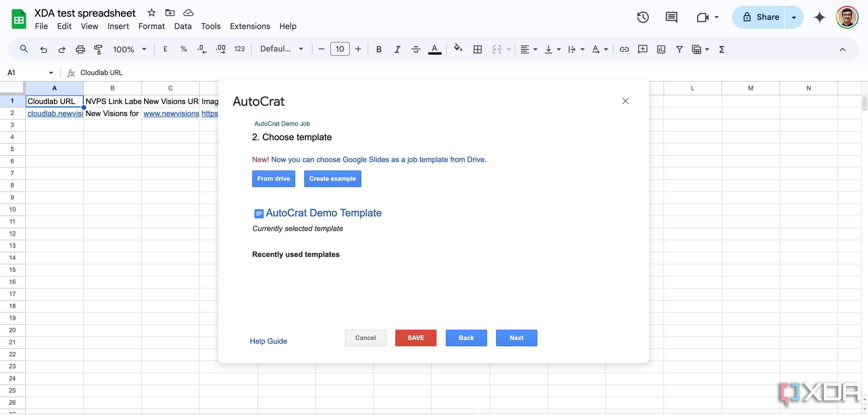
Task: Toggle strikethrough formatting
Action: 416,49
